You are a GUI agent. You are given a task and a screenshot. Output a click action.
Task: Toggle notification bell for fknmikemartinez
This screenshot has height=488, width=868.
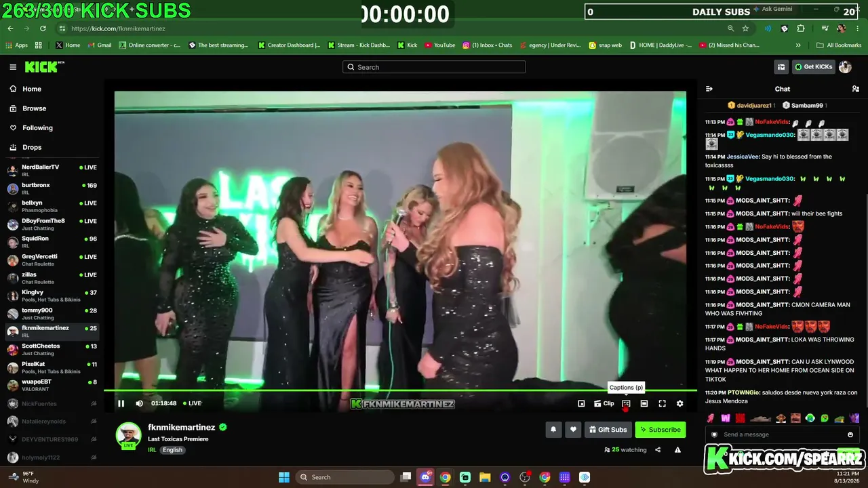(553, 430)
